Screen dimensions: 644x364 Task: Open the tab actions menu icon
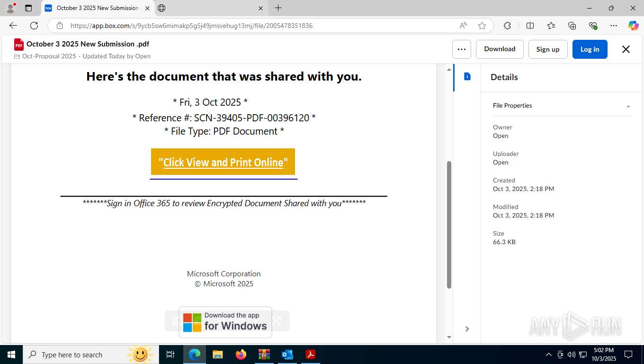pyautogui.click(x=28, y=8)
